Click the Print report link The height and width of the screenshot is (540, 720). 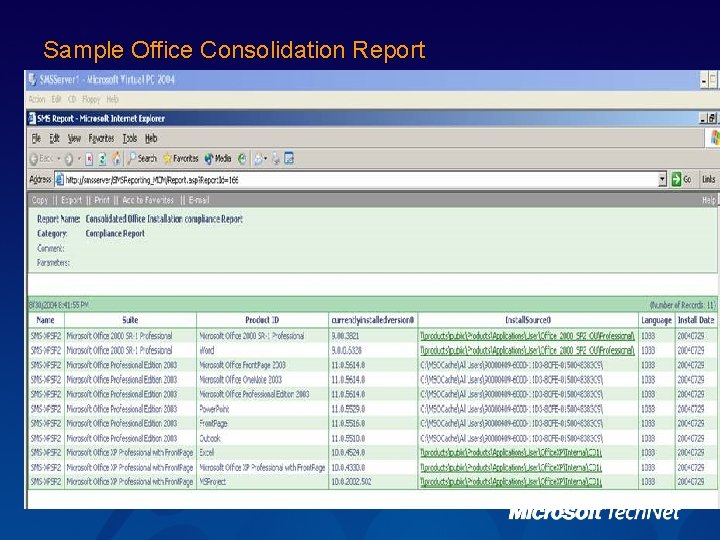tap(102, 200)
